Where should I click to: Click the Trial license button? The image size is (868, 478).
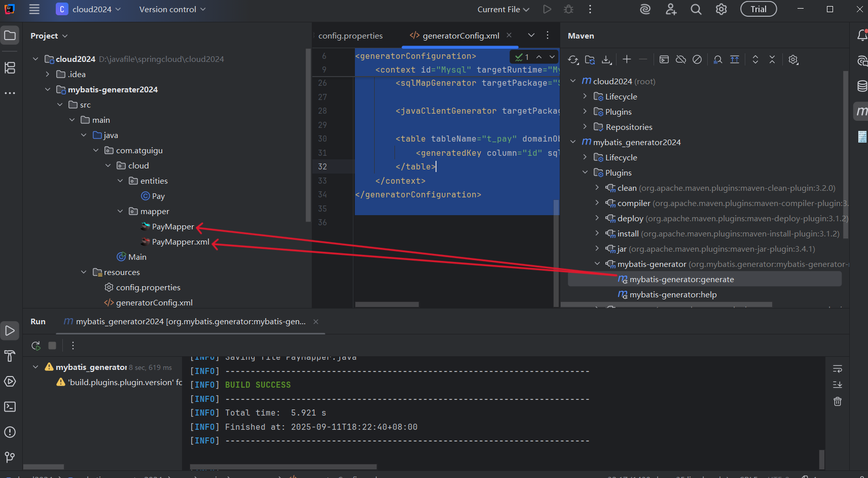[x=758, y=9]
